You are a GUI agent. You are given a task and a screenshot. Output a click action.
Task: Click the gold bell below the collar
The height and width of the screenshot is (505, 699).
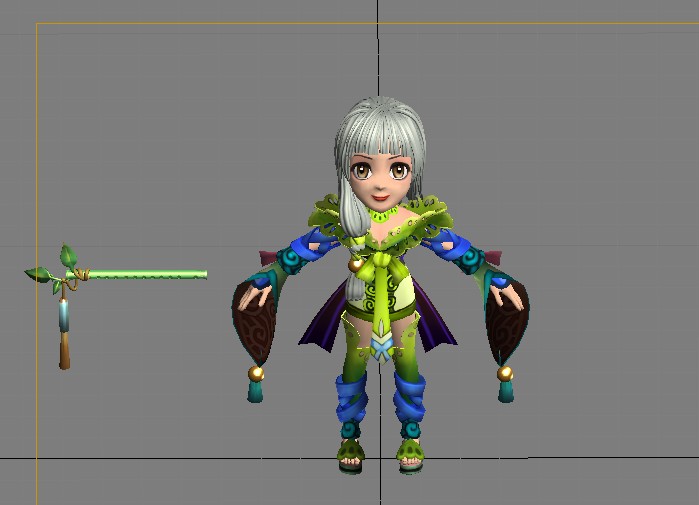355,264
